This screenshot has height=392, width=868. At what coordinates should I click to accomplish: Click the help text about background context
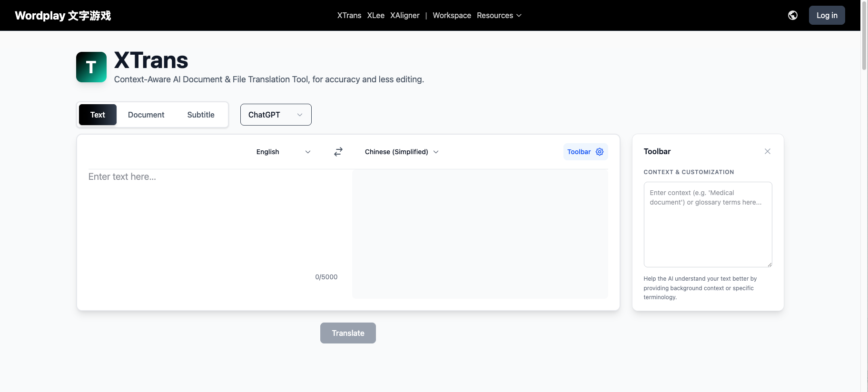click(700, 288)
